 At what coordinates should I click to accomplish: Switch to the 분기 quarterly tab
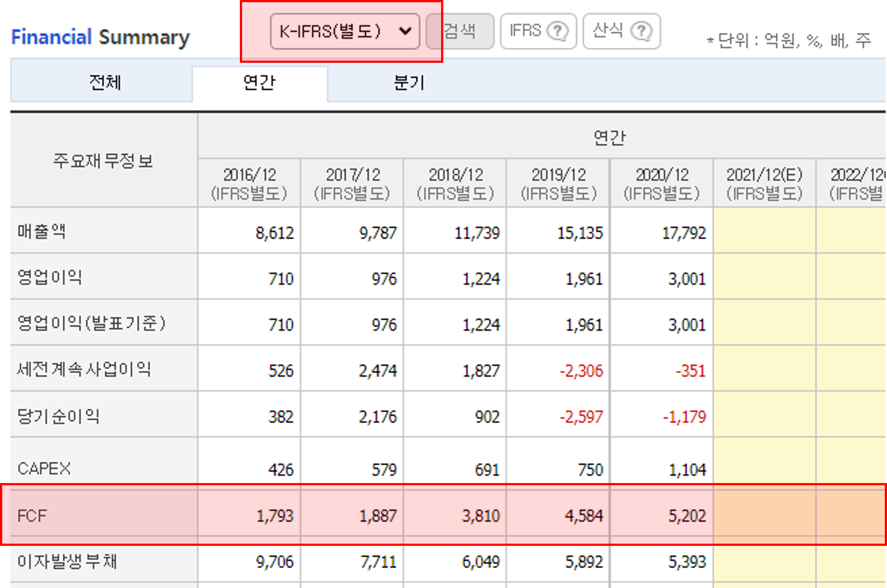click(x=409, y=82)
